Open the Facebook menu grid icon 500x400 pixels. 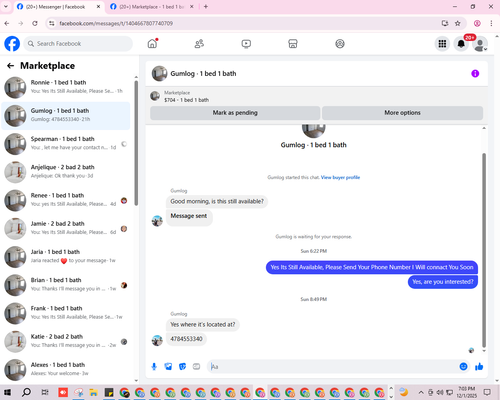442,44
